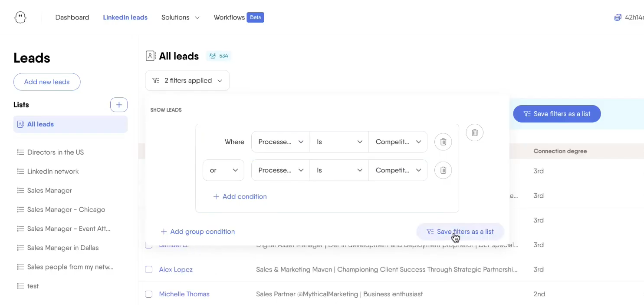Open the 'Is' condition dropdown
The width and height of the screenshot is (644, 305).
click(339, 142)
